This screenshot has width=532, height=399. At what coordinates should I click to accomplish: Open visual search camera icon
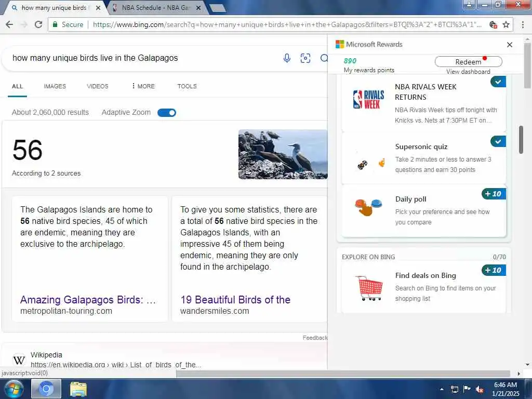tap(305, 58)
